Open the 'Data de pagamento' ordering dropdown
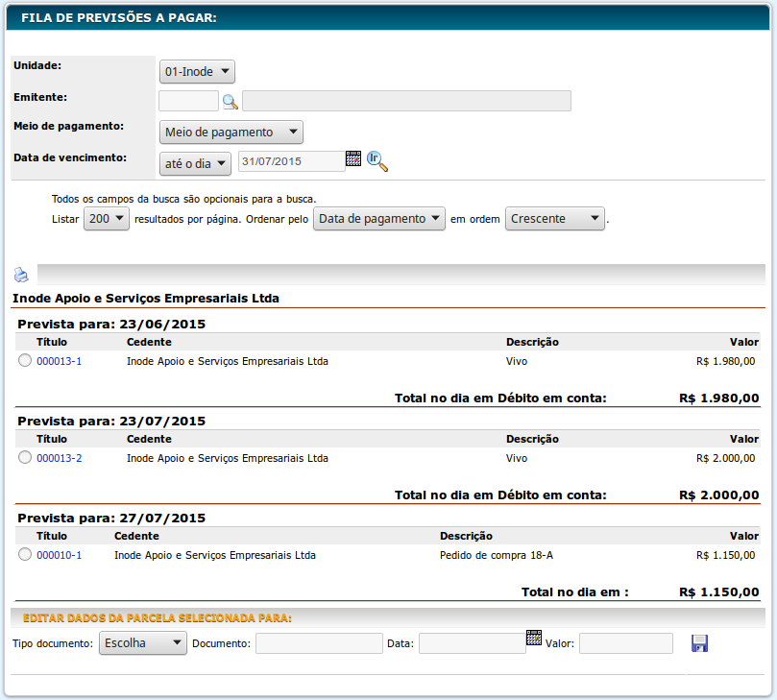The image size is (777, 700). click(x=379, y=219)
